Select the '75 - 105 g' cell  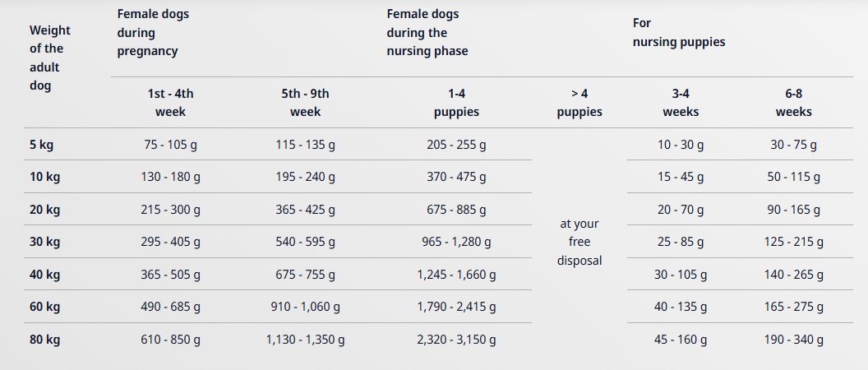tap(170, 146)
